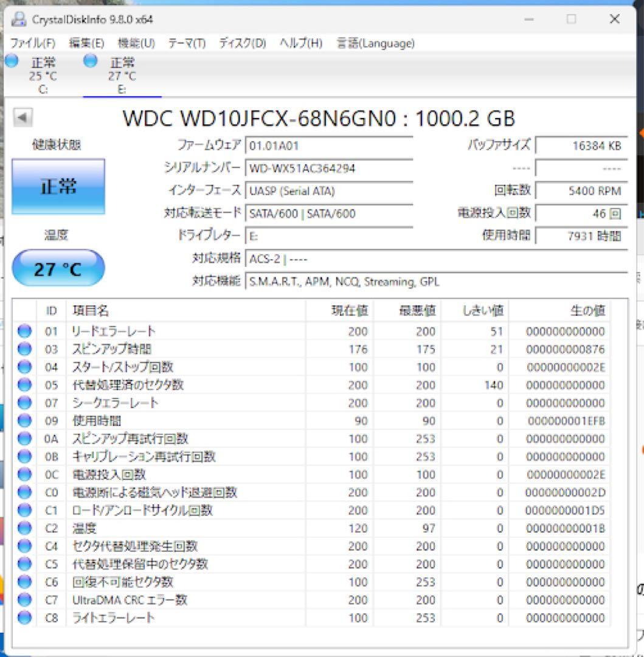Screen dimensions: 644x657
Task: Click the blue status circle for リードエラーレート
Action: (24, 331)
